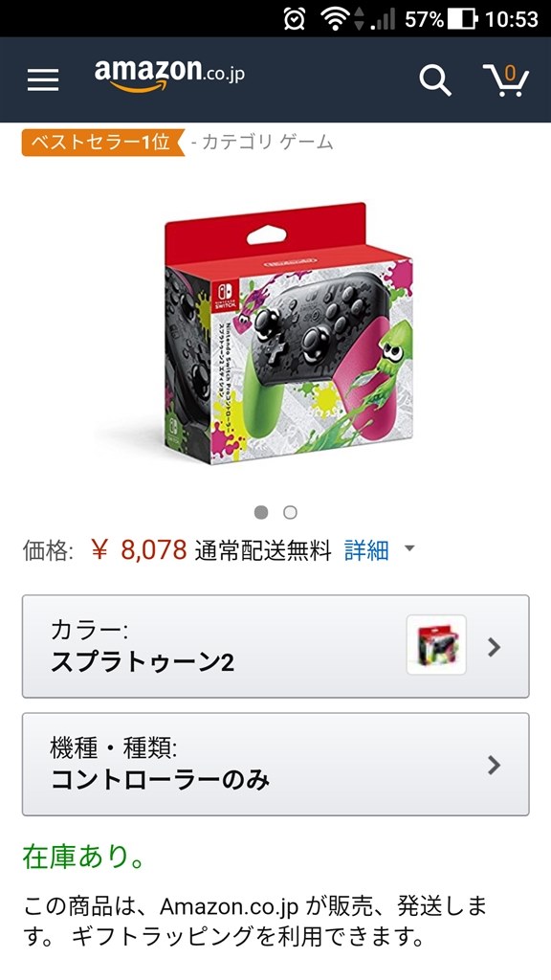Expand price details dropdown arrow

click(x=409, y=548)
